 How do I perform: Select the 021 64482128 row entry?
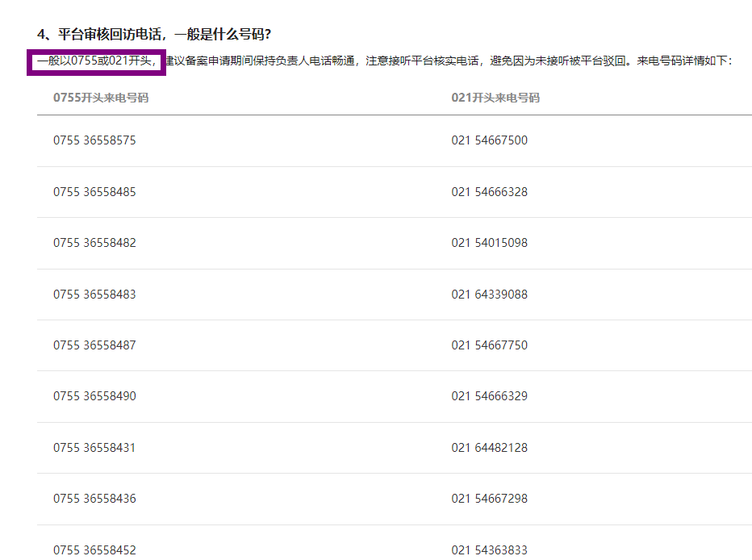(x=489, y=448)
